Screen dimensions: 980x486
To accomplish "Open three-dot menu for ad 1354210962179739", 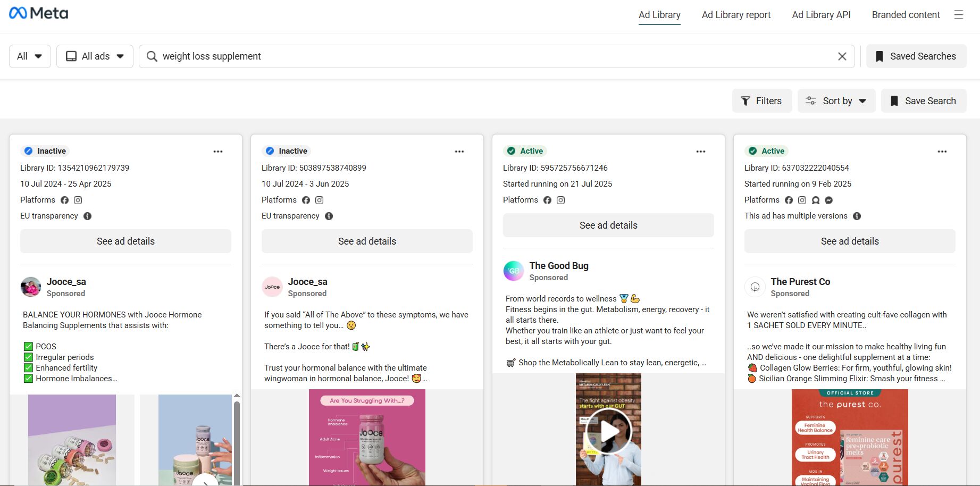I will pos(218,152).
